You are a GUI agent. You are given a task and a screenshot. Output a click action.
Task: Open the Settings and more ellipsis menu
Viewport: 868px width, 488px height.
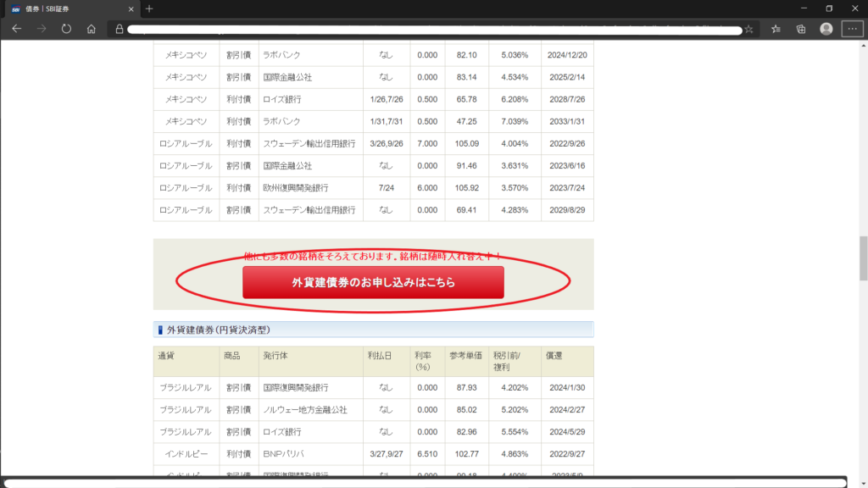[x=851, y=29]
